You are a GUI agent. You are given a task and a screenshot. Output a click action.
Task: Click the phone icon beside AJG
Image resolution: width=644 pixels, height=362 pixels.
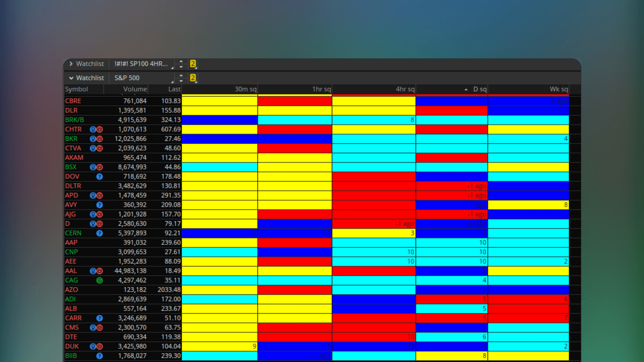[x=99, y=214]
